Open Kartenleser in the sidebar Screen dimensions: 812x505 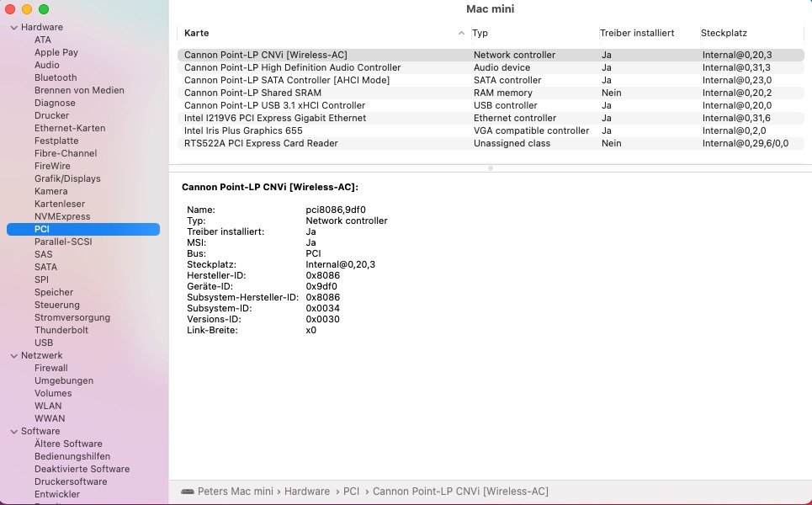click(x=60, y=204)
